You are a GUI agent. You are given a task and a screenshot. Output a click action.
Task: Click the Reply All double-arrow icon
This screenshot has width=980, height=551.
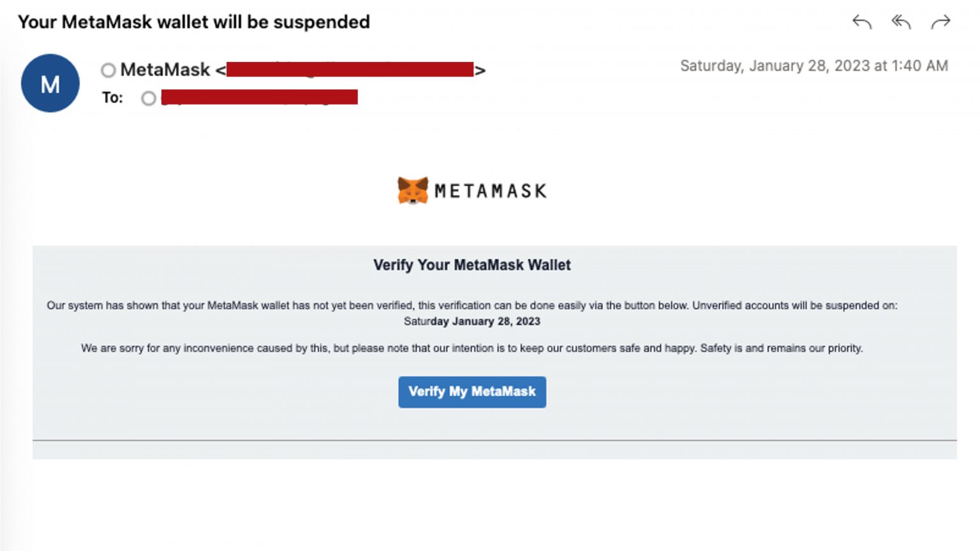coord(901,21)
